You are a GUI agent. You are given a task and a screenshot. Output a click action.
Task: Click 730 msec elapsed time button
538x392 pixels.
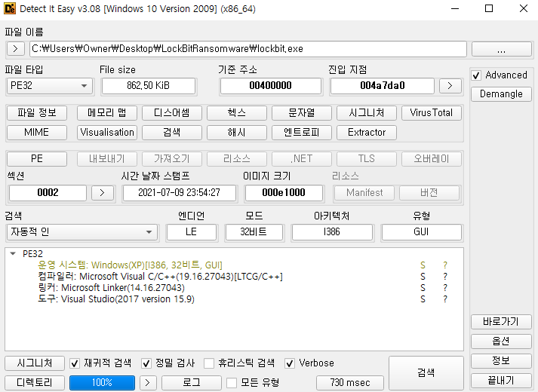pos(350,382)
